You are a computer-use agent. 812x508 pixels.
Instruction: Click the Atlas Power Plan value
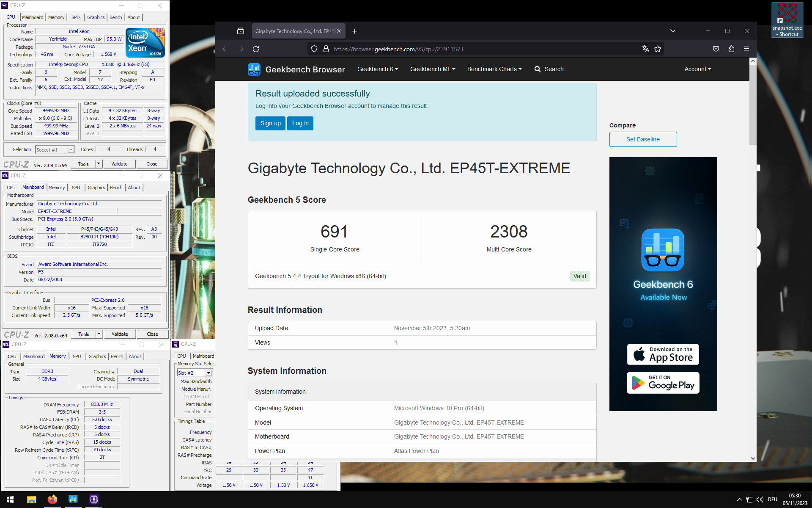tap(416, 451)
